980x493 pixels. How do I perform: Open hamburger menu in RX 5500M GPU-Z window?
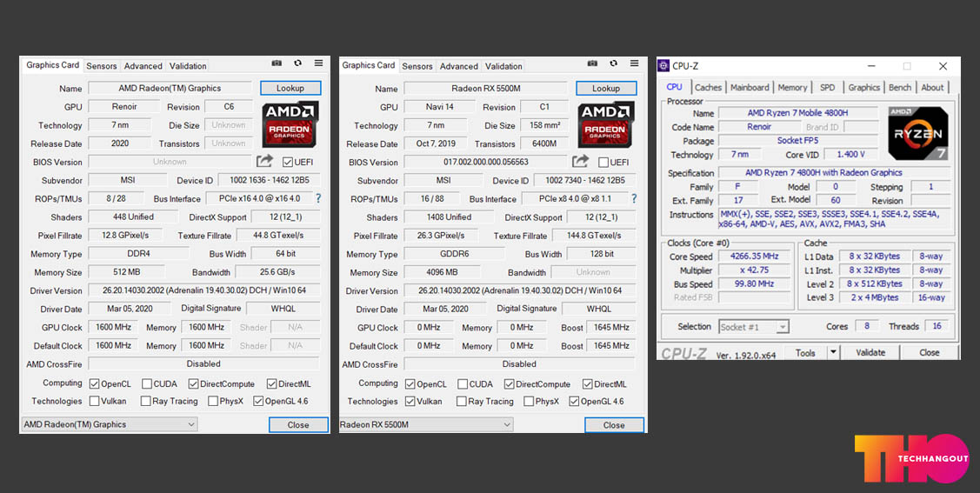[635, 63]
